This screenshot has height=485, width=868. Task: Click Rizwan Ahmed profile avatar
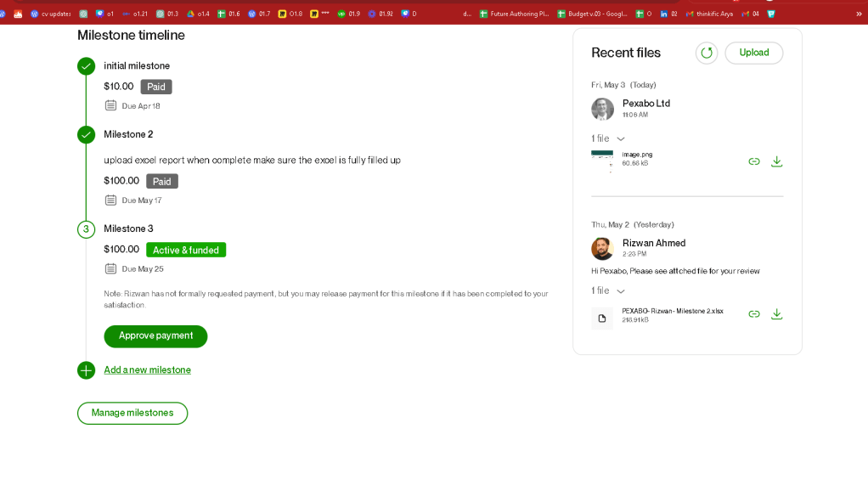602,249
